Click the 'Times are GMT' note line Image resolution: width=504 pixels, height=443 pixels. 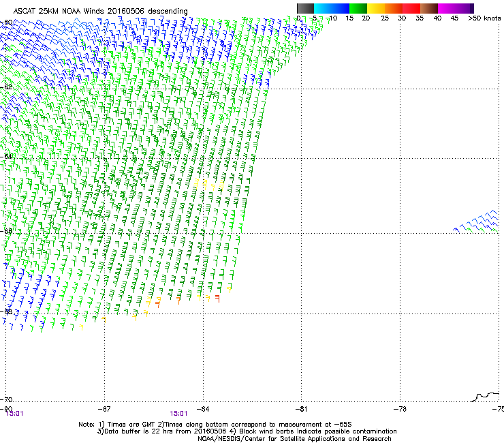coord(215,425)
